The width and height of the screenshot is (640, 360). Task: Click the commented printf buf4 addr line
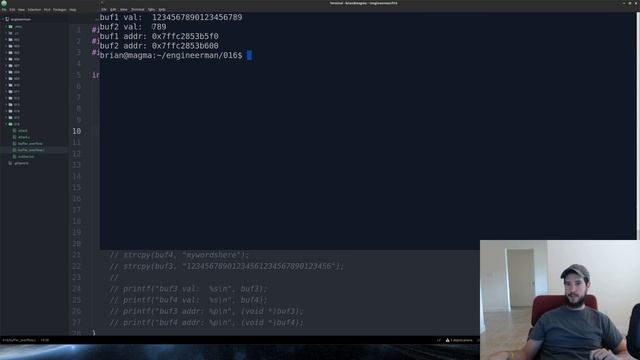pyautogui.click(x=207, y=322)
